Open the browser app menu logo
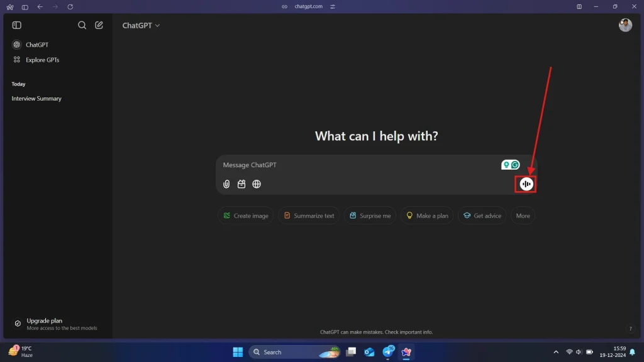Screen dimensions: 644x362 click(x=10, y=7)
